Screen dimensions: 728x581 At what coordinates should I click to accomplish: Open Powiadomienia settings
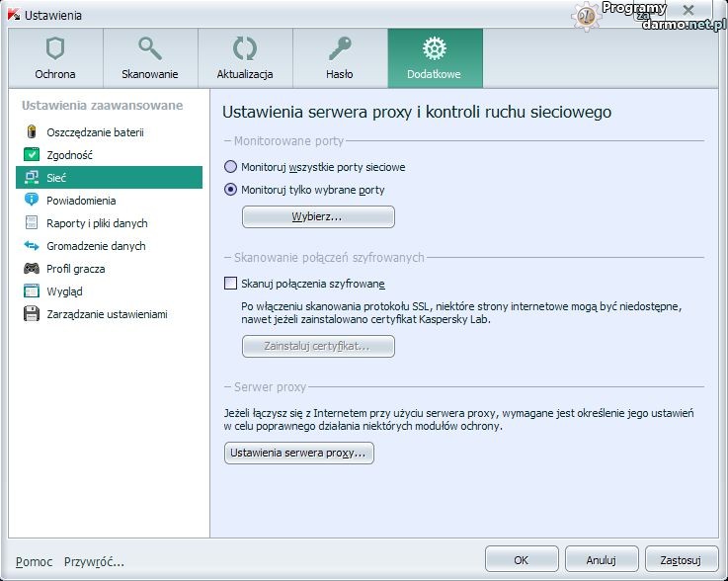coord(109,201)
